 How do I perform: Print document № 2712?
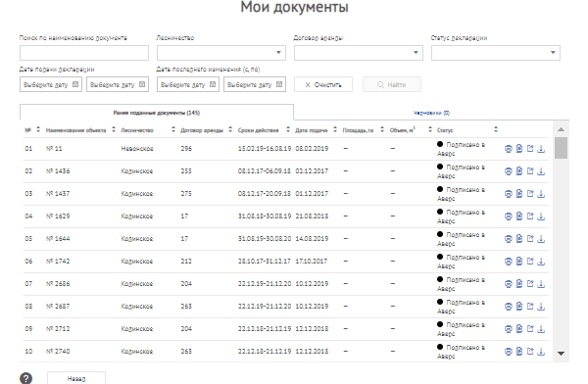pos(508,329)
